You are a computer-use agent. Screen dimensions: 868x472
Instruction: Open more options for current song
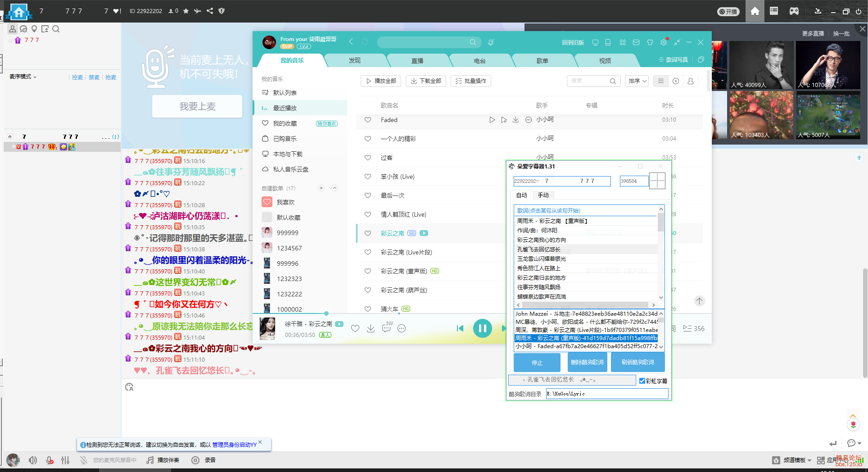click(402, 328)
